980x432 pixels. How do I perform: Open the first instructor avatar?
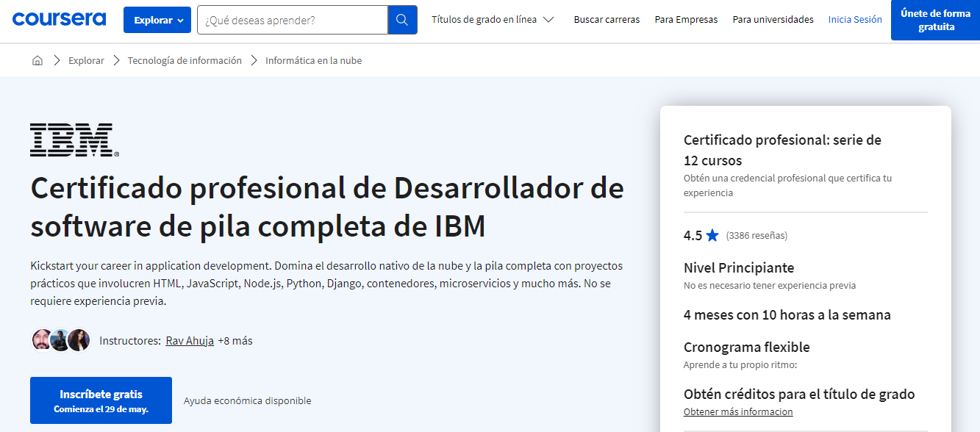coord(42,339)
